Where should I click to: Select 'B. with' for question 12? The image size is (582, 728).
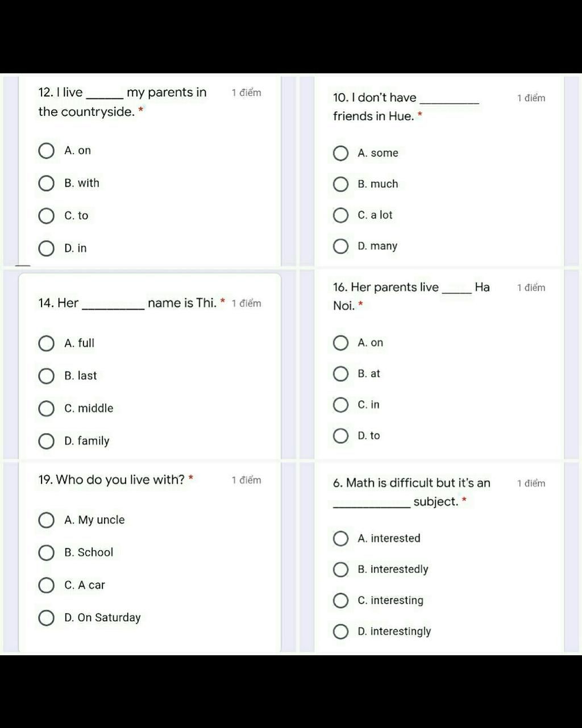click(46, 184)
